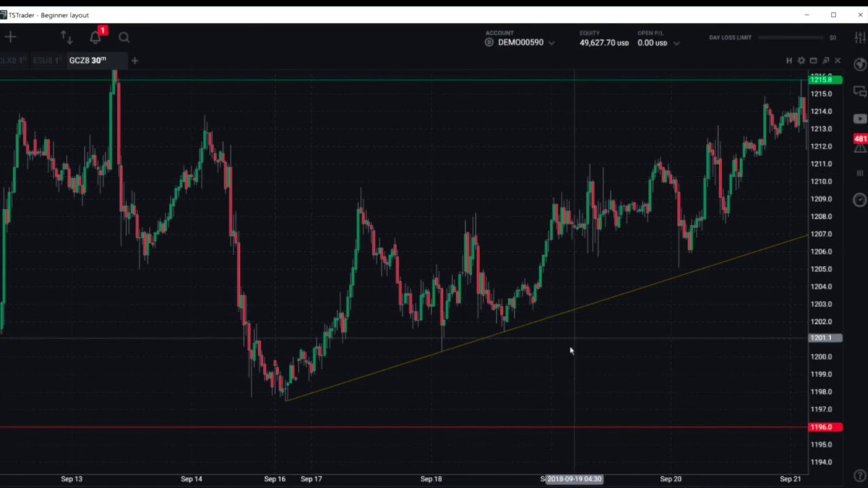Expand the DEMO00590 account dropdown
Screen dimensions: 868x488
tap(551, 43)
